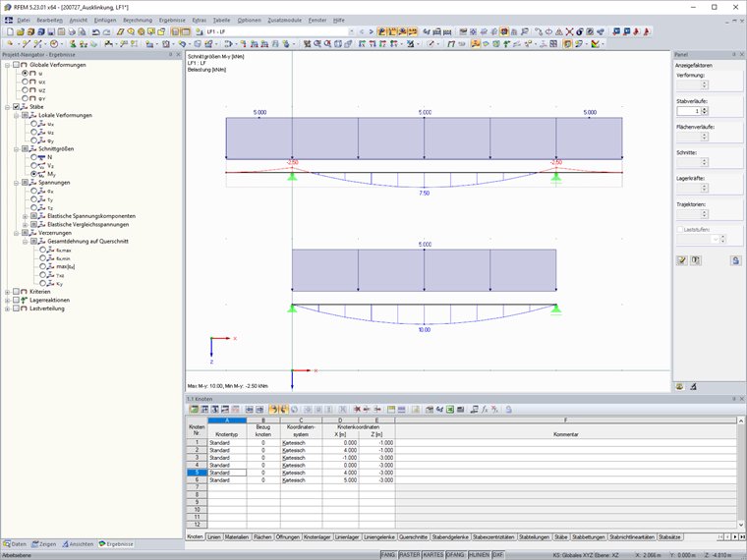Click new line icon in second toolbar

tap(26, 44)
